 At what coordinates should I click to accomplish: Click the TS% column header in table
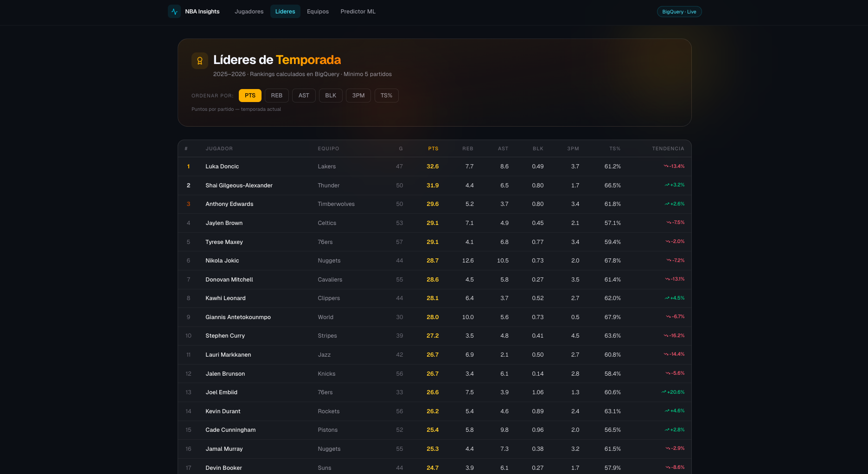click(x=615, y=149)
